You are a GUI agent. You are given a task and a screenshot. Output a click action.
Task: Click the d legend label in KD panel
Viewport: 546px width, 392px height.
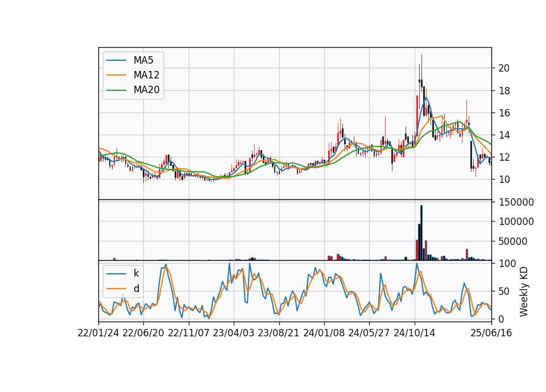[x=136, y=289]
